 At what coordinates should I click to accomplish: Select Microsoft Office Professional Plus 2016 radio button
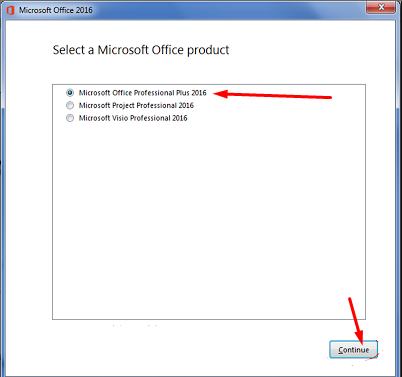70,93
